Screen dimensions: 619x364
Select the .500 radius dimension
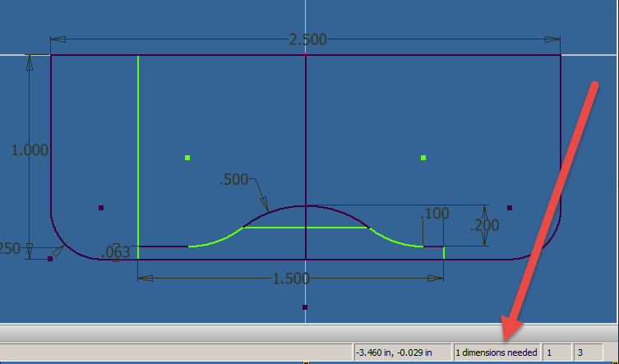[x=233, y=180]
